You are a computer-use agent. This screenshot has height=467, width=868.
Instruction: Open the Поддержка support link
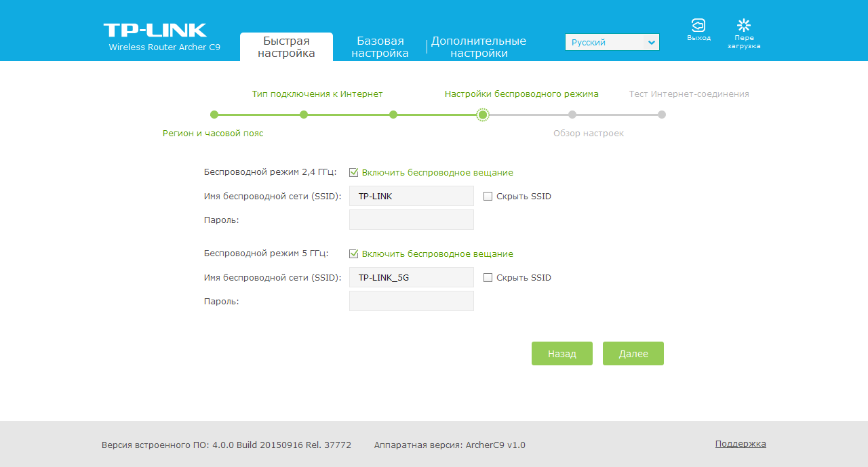pyautogui.click(x=741, y=444)
